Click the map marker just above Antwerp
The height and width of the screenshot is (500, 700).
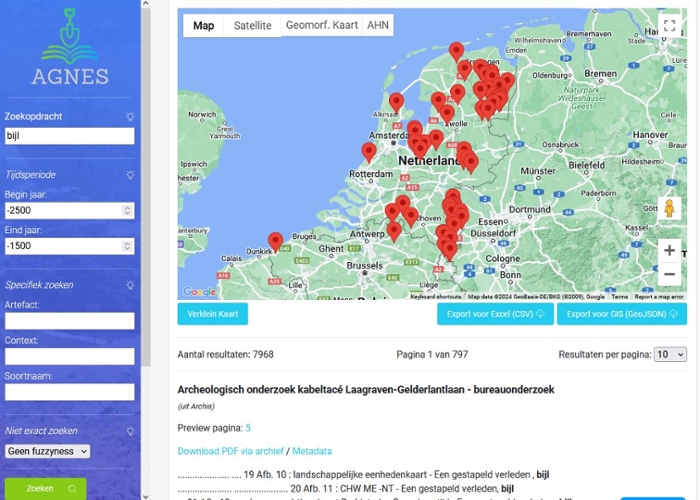(x=394, y=231)
